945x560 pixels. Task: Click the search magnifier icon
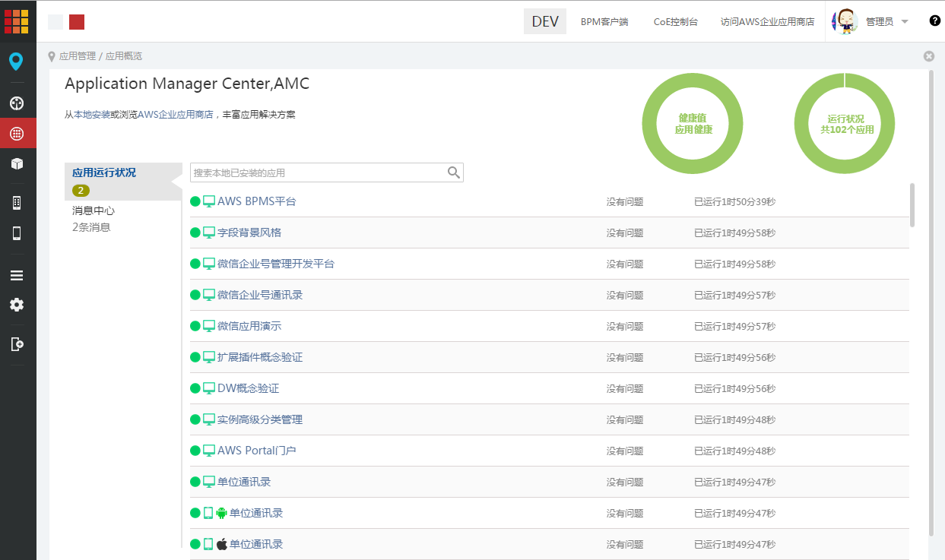pyautogui.click(x=454, y=172)
